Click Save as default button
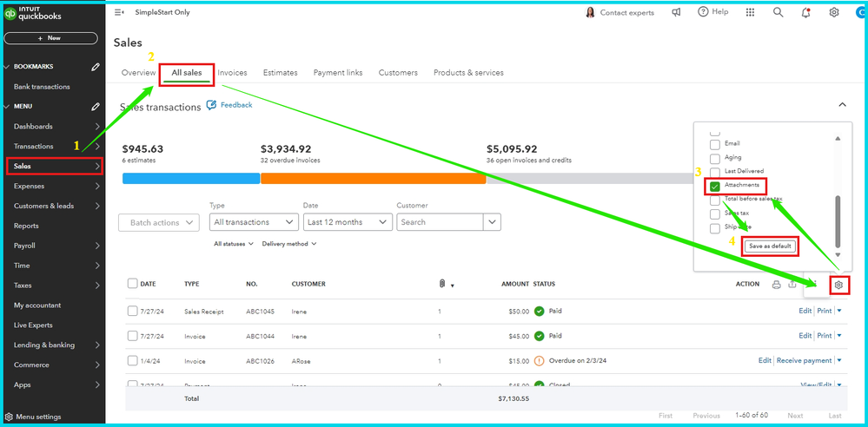Viewport: 868px width, 427px height. pos(770,246)
